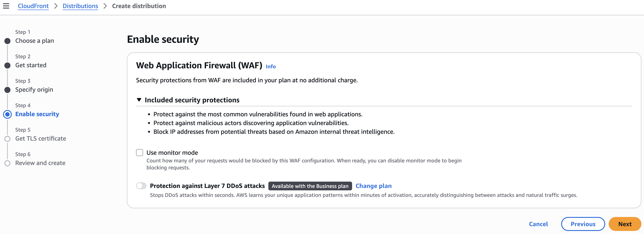Click the Change plan link

[373, 186]
